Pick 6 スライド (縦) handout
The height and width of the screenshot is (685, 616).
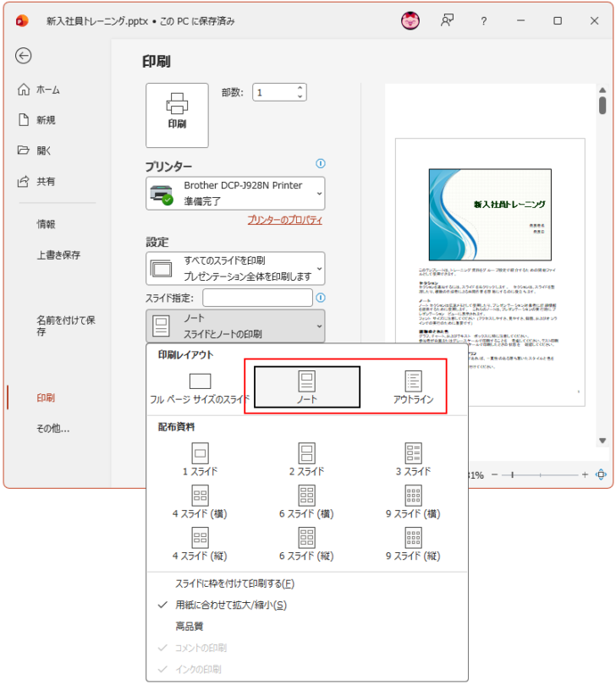(x=306, y=545)
